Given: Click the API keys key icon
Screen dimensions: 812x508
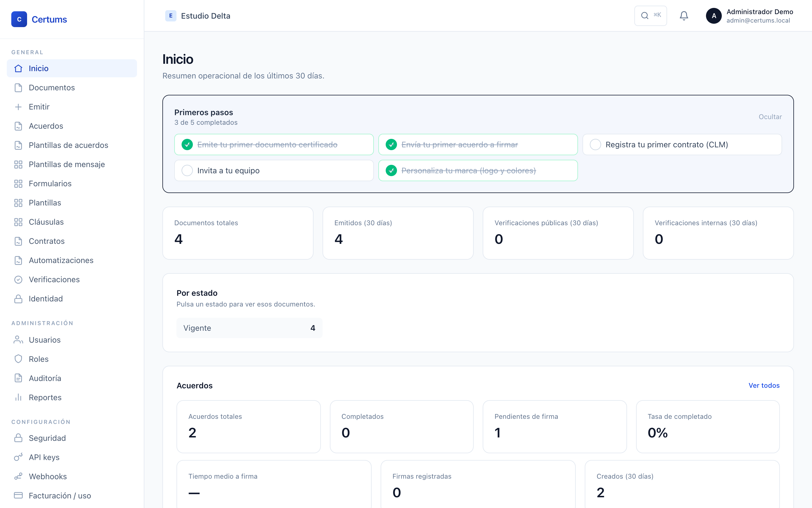Looking at the screenshot, I should (x=18, y=457).
